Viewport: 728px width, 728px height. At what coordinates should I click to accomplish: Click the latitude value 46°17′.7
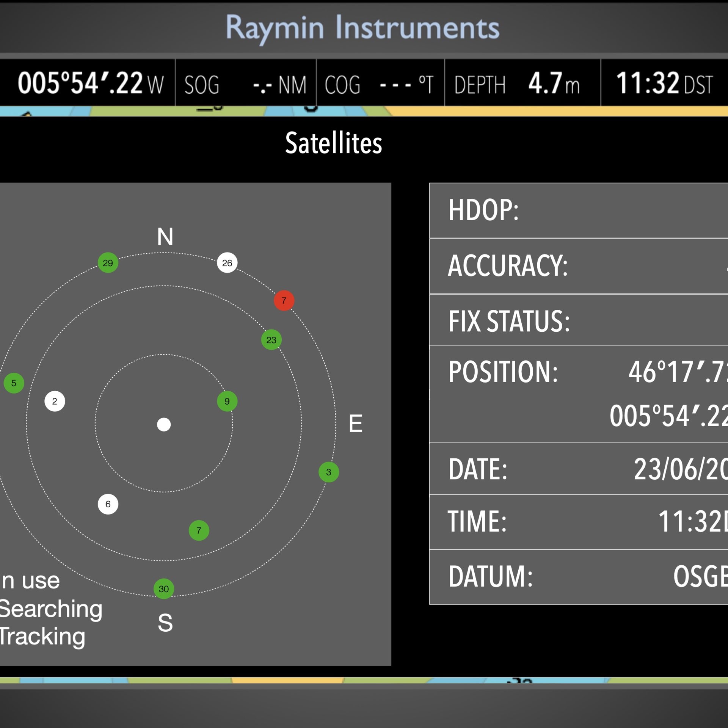678,372
